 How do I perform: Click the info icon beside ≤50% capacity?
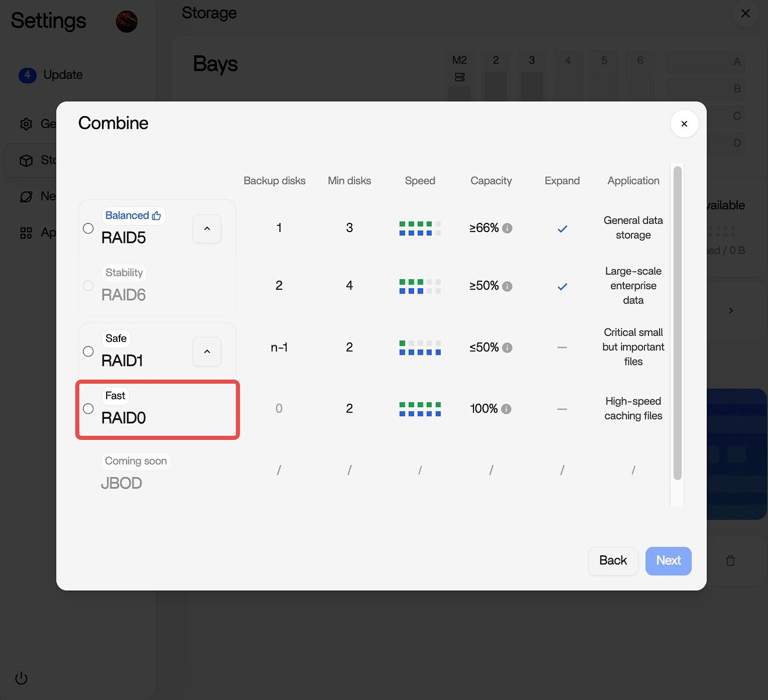point(507,348)
